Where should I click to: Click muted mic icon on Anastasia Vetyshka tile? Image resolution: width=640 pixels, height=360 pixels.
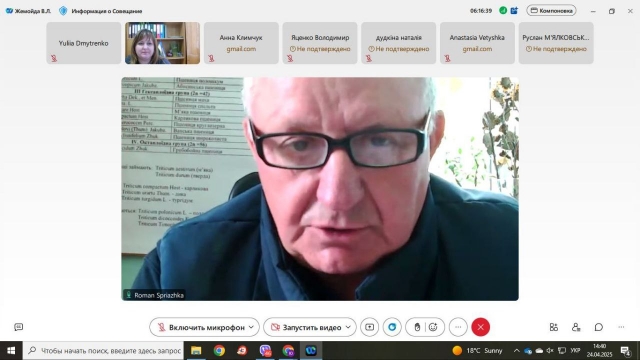[447, 58]
